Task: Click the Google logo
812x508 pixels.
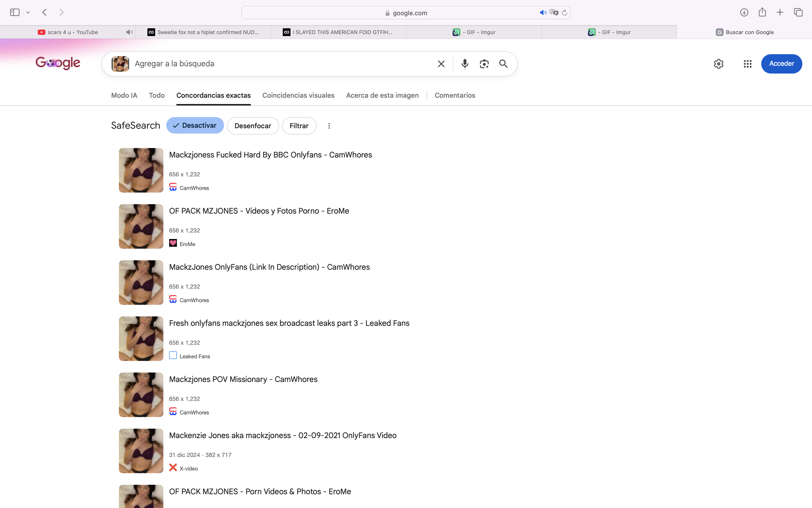Action: (58, 63)
